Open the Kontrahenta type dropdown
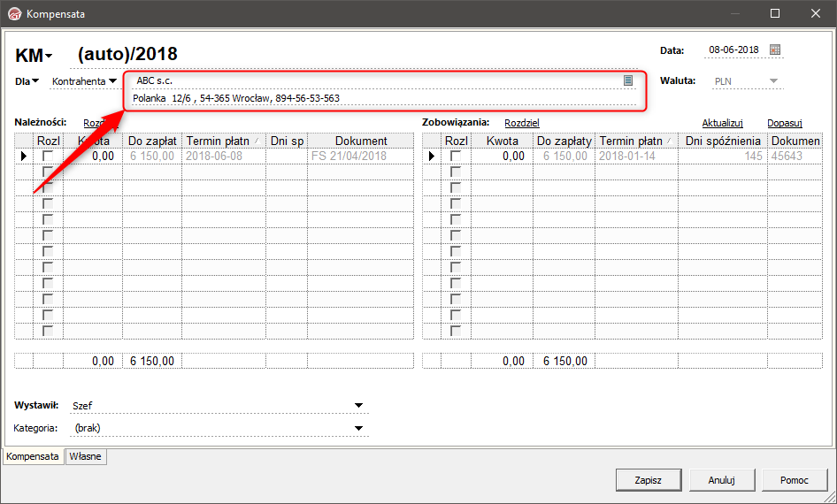The image size is (837, 504). coord(112,81)
